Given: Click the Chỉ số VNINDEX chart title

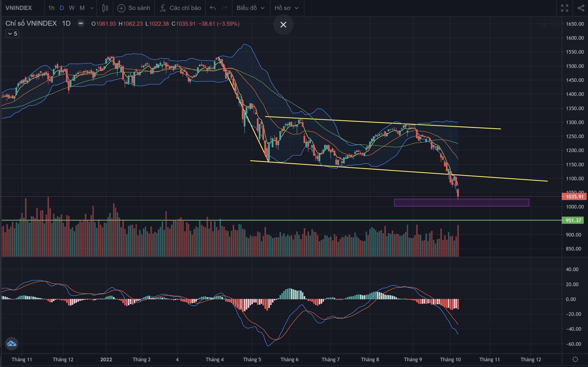Looking at the screenshot, I should pos(31,24).
